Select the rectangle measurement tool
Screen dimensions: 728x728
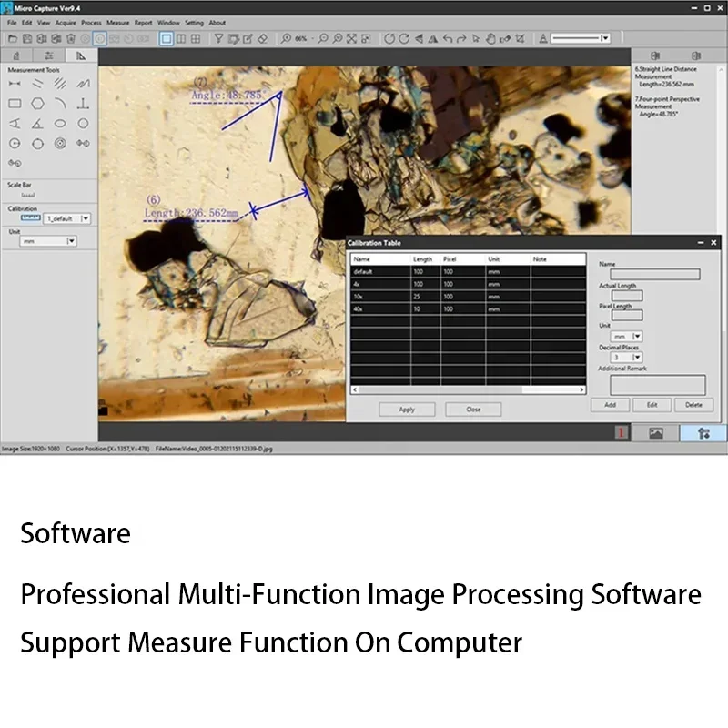tap(15, 104)
